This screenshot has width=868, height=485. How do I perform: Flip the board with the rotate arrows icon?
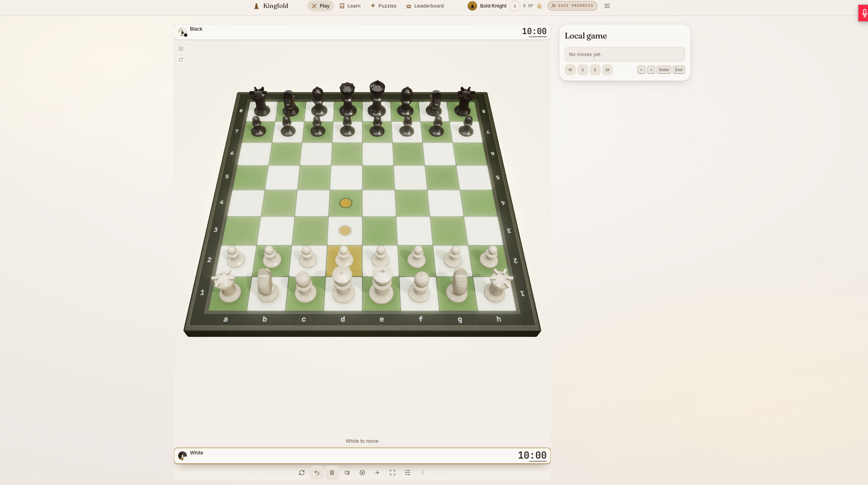click(301, 473)
